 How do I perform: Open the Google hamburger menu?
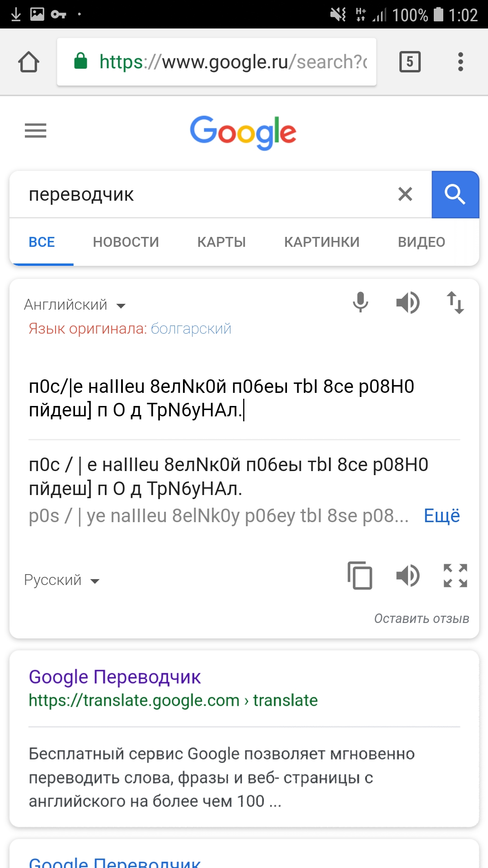(x=36, y=131)
